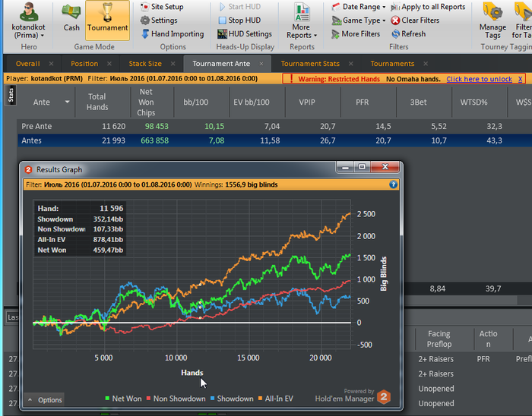Click Clear Filters
This screenshot has width=532, height=416.
(x=415, y=20)
